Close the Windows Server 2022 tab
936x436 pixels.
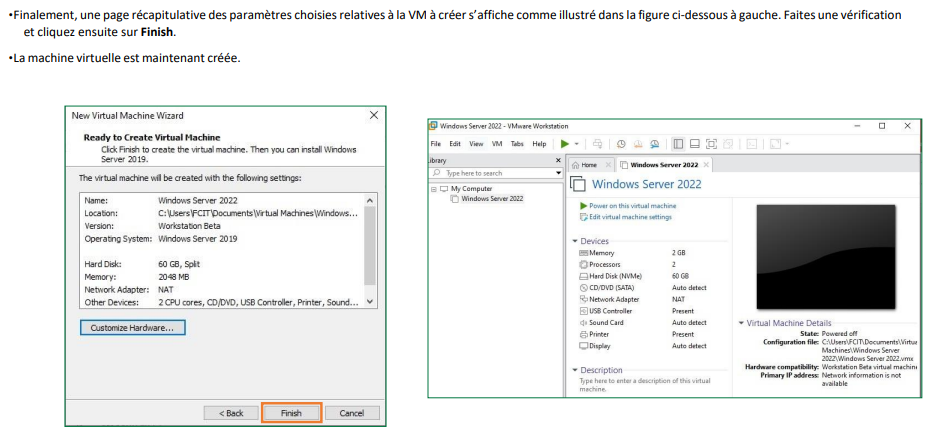point(706,165)
